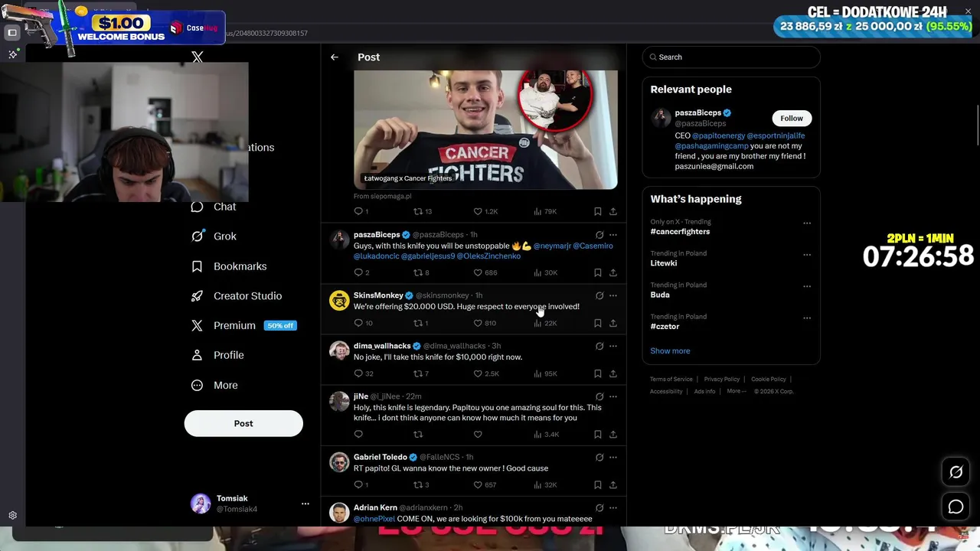Viewport: 980px width, 551px height.
Task: Open the floating Messages chat button
Action: (956, 507)
